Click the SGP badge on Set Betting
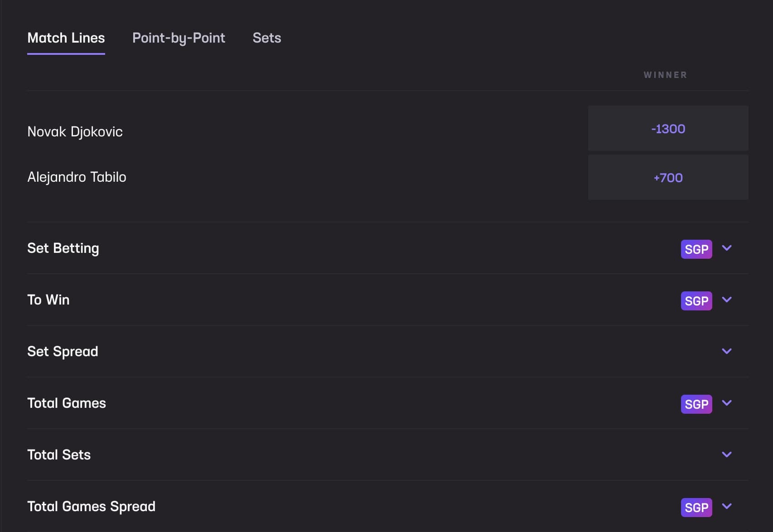The height and width of the screenshot is (532, 773). click(696, 249)
